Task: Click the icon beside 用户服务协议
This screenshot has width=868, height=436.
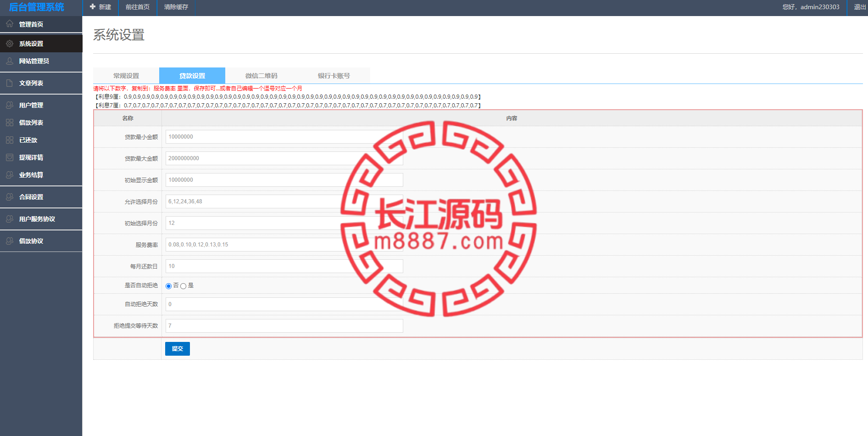Action: (10, 219)
